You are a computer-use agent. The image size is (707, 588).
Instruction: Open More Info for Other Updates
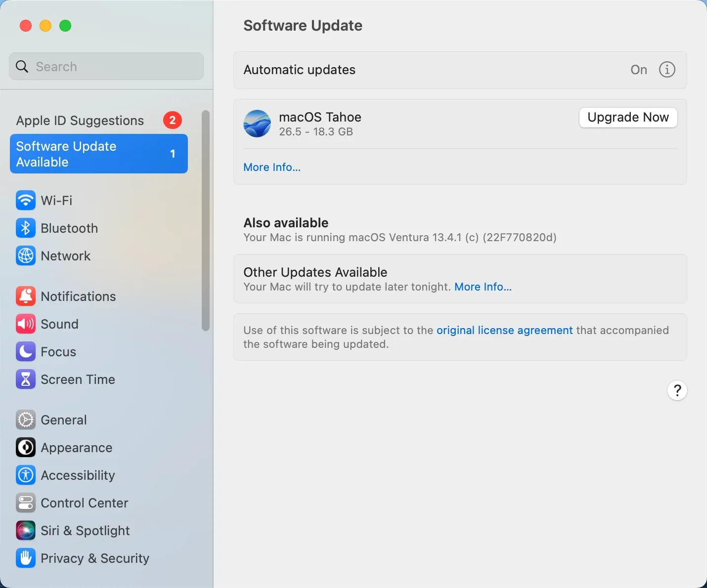coord(483,287)
